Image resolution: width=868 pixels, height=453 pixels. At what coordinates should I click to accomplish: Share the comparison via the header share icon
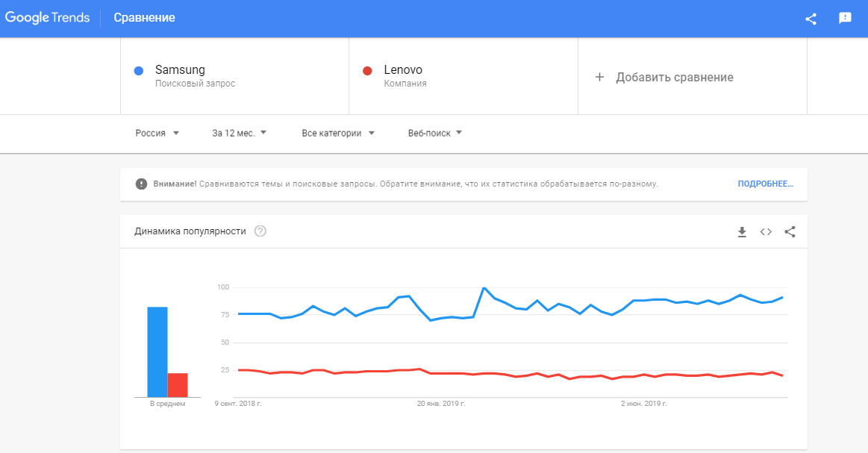(811, 18)
